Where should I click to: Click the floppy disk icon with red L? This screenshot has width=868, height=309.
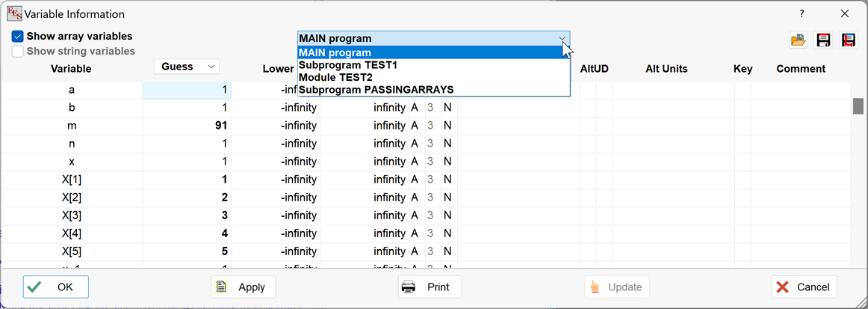[849, 40]
